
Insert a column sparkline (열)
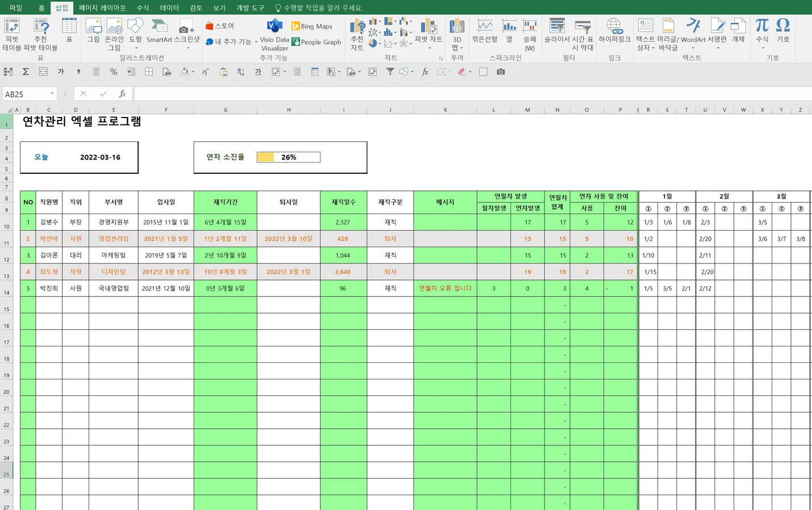coord(509,30)
